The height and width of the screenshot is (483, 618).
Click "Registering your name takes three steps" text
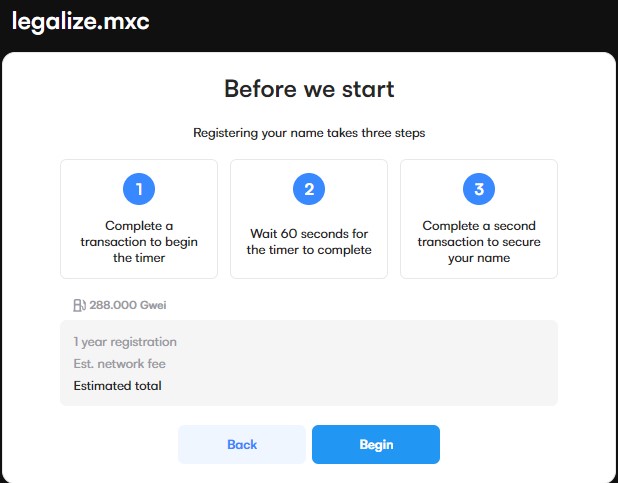[x=309, y=133]
